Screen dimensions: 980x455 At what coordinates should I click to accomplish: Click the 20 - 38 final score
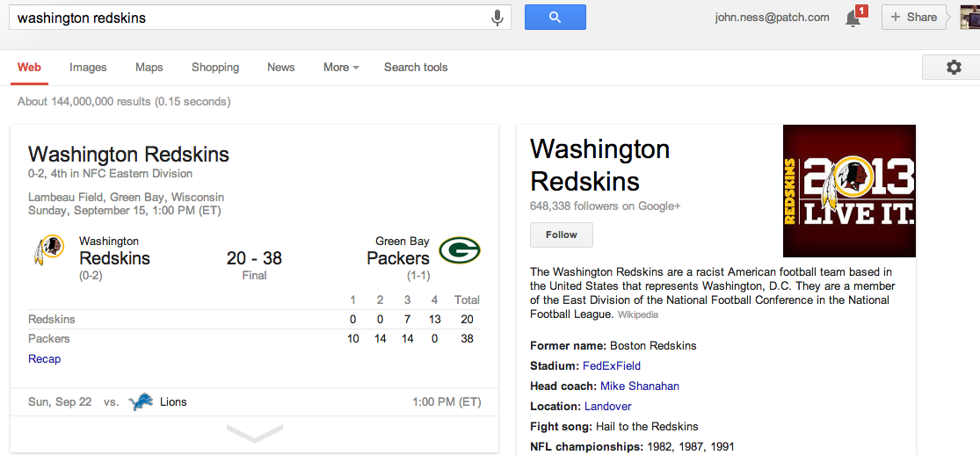click(x=254, y=257)
